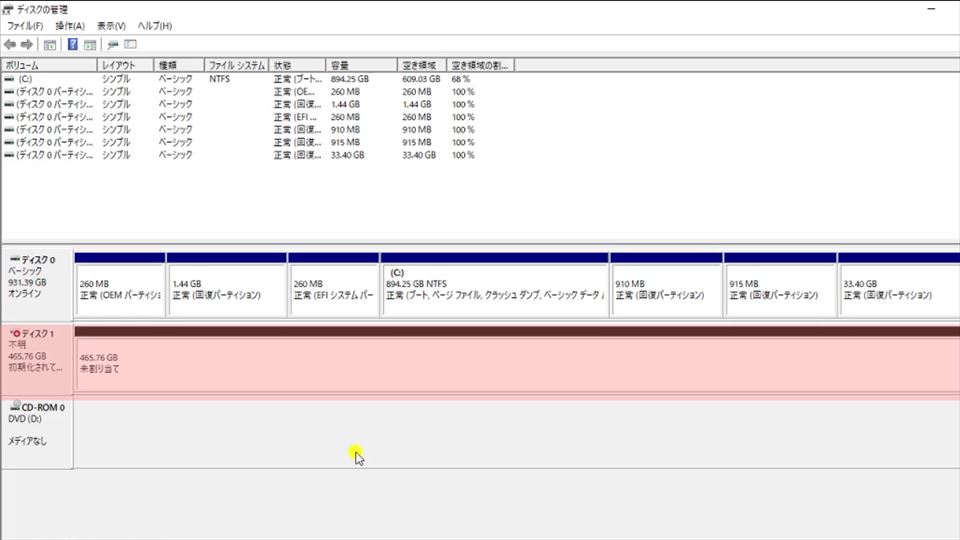Toggle the action pane toolbar icon
The image size is (960, 540).
coord(90,45)
